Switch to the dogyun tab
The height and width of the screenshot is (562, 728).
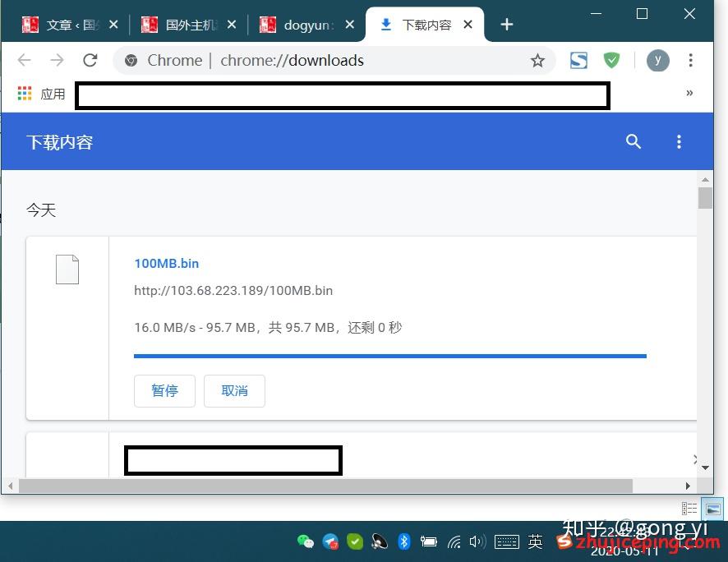tap(305, 25)
